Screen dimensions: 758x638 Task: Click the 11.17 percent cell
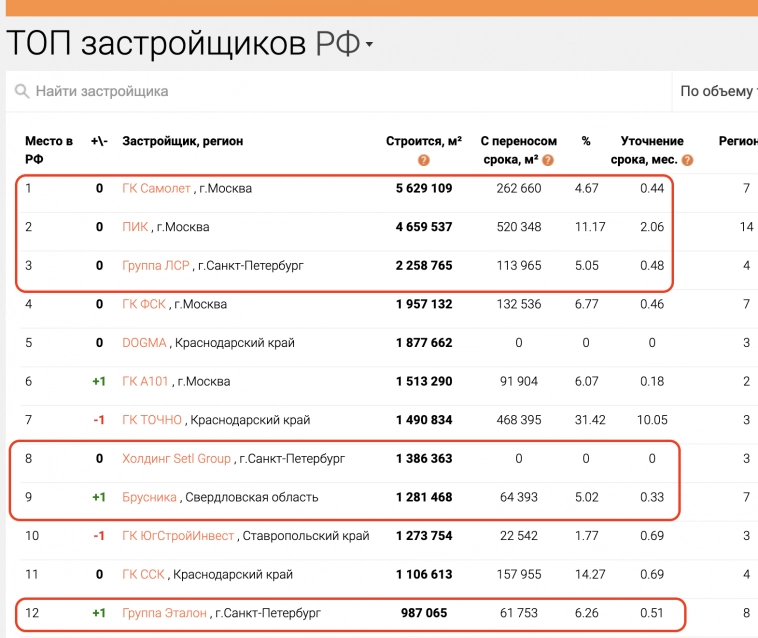click(590, 227)
